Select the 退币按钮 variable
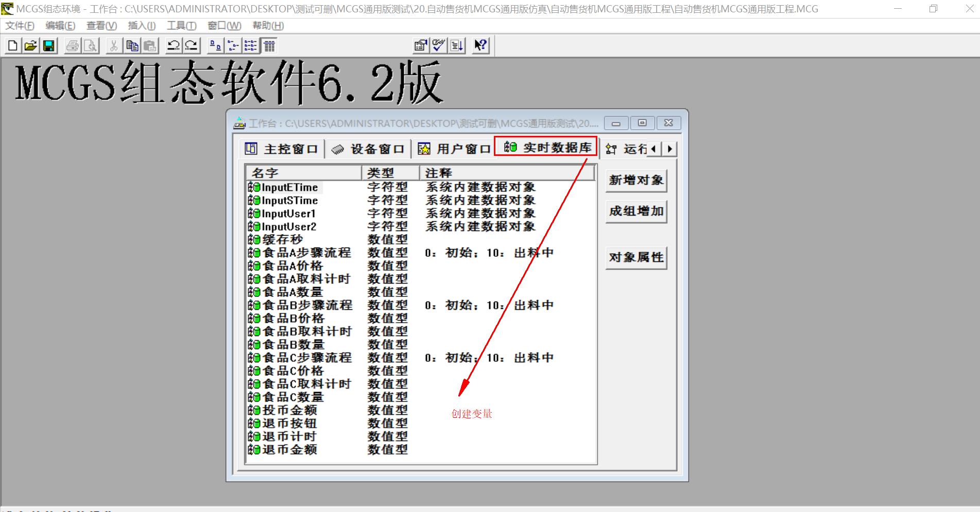Viewport: 980px width, 512px height. 283,423
